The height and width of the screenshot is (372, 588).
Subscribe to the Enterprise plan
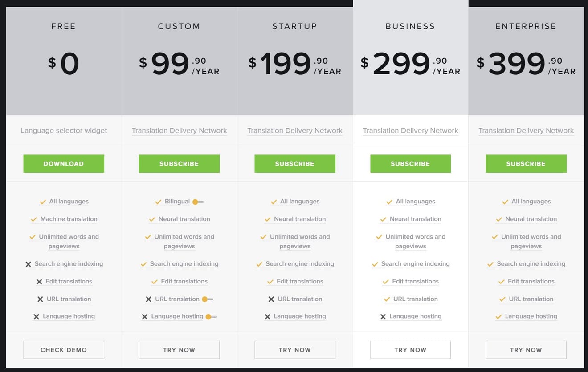point(526,164)
